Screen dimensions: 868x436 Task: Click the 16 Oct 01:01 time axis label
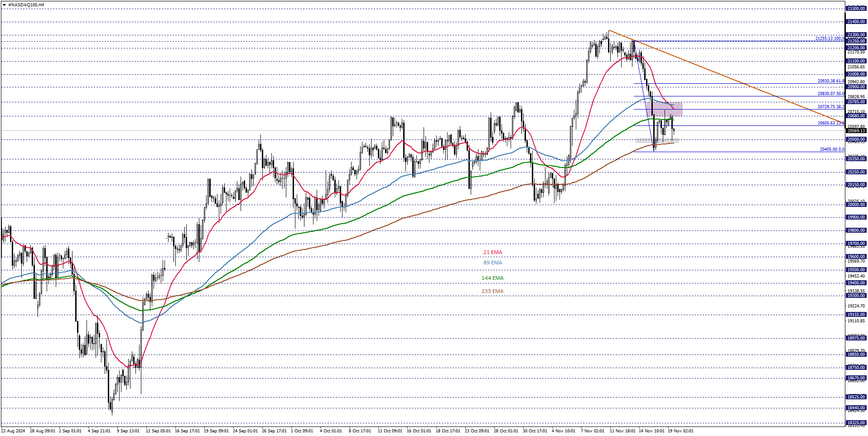pyautogui.click(x=419, y=431)
